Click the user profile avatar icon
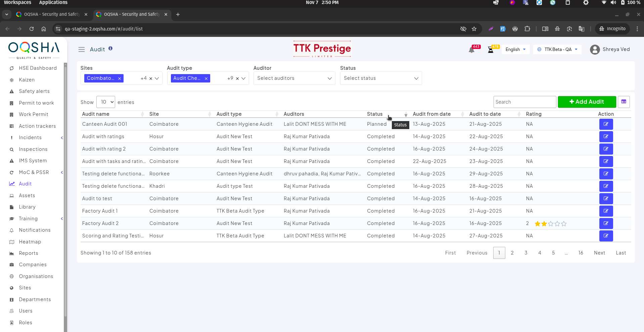This screenshot has height=332, width=644. pos(595,50)
